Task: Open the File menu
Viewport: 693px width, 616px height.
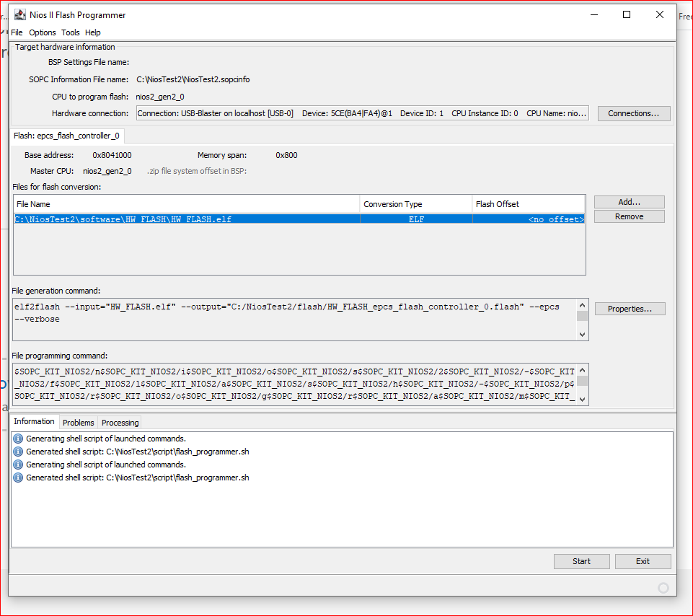Action: [x=17, y=32]
